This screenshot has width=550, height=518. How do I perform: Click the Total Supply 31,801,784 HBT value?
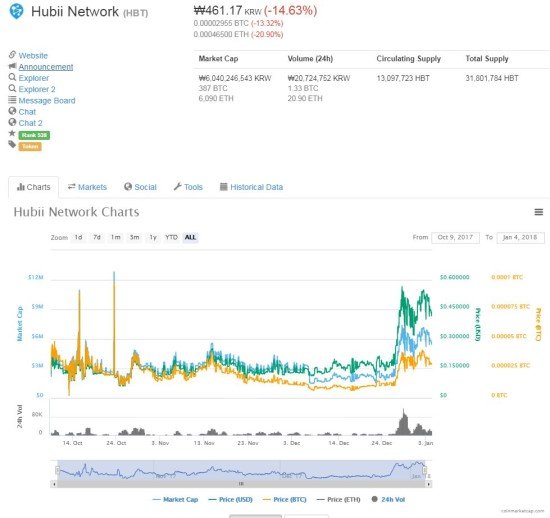(492, 78)
